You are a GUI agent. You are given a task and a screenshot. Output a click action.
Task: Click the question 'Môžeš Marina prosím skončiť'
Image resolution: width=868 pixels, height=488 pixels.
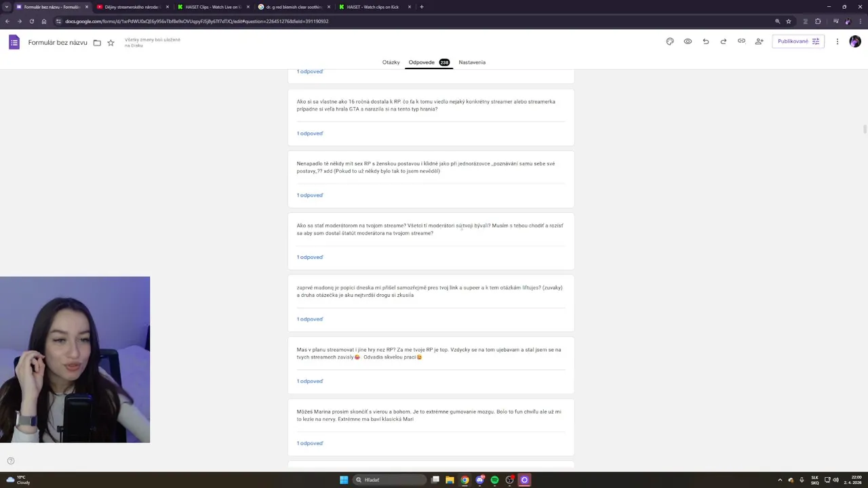[x=429, y=415]
